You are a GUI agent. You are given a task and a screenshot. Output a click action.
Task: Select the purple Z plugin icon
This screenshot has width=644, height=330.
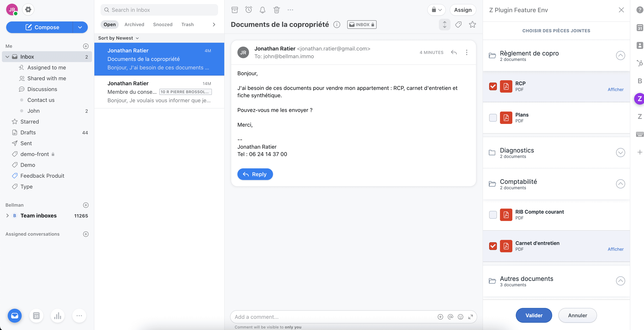click(x=639, y=99)
